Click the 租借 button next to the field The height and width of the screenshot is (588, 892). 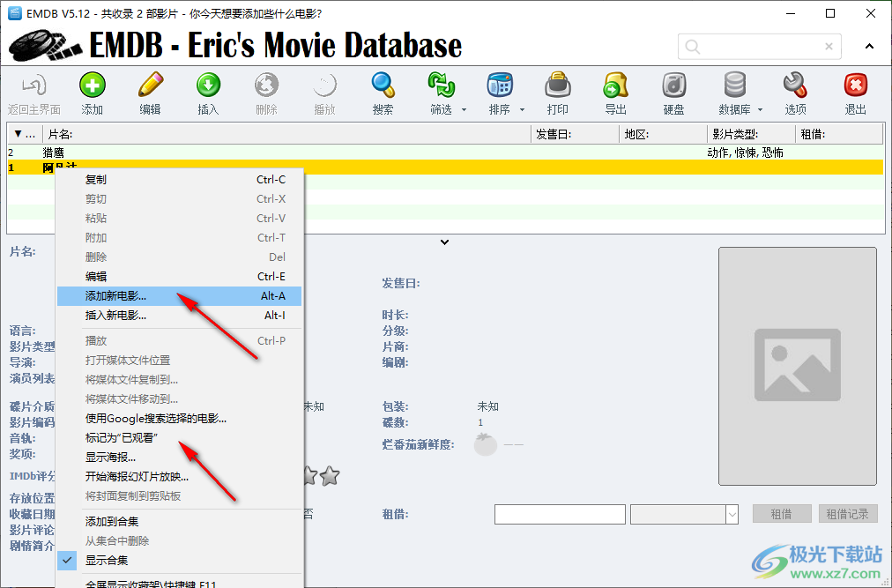pyautogui.click(x=781, y=514)
